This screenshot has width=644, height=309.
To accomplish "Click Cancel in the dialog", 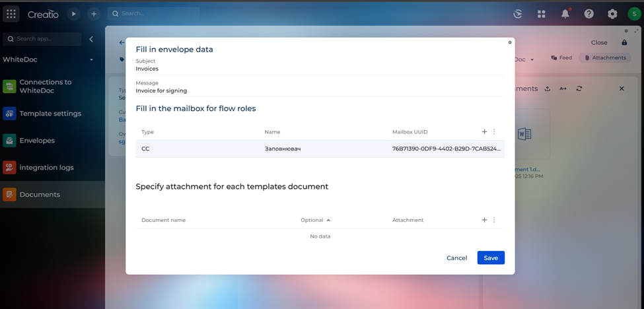I will click(x=456, y=257).
